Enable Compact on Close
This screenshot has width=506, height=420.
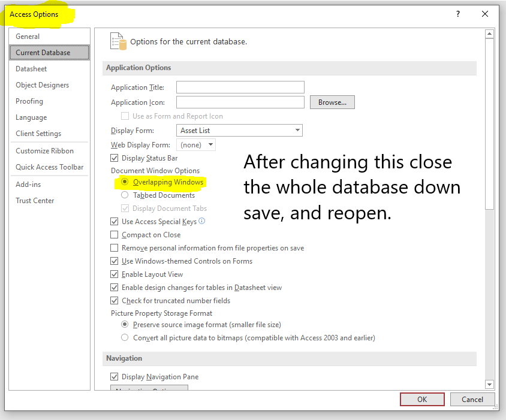[x=115, y=234]
